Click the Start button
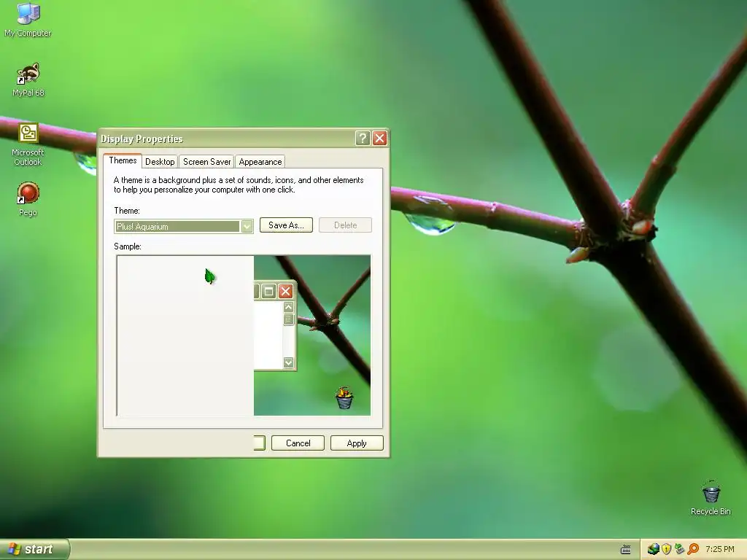747x560 pixels. pos(34,549)
